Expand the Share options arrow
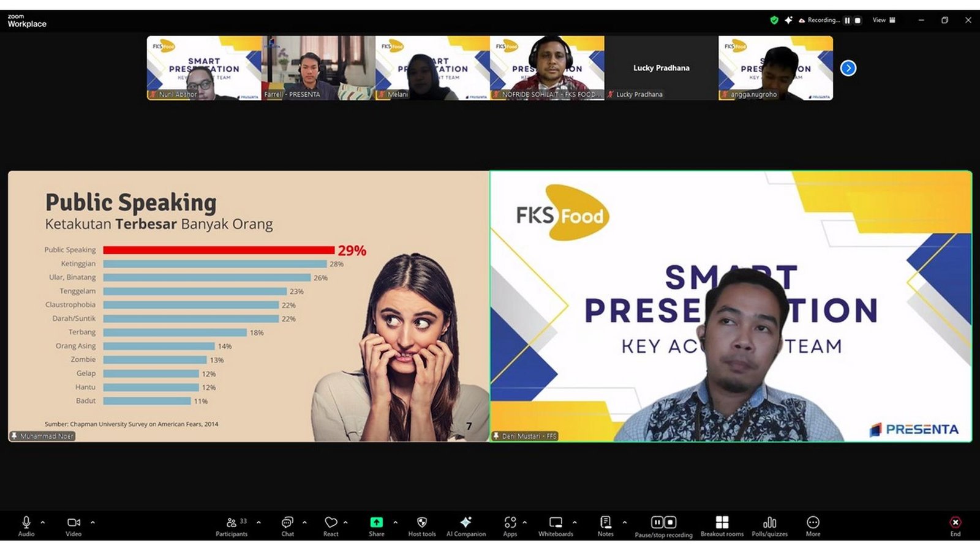The image size is (980, 551). [x=395, y=522]
